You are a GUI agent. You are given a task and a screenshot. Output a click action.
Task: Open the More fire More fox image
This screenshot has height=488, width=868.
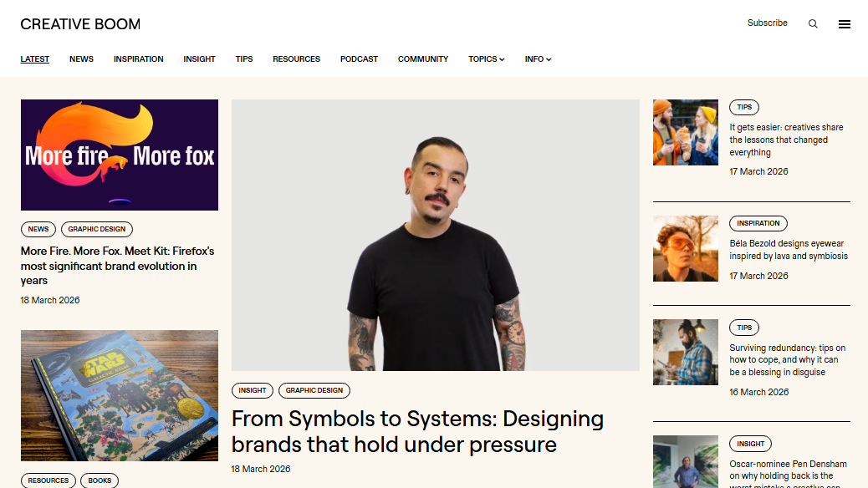click(120, 155)
